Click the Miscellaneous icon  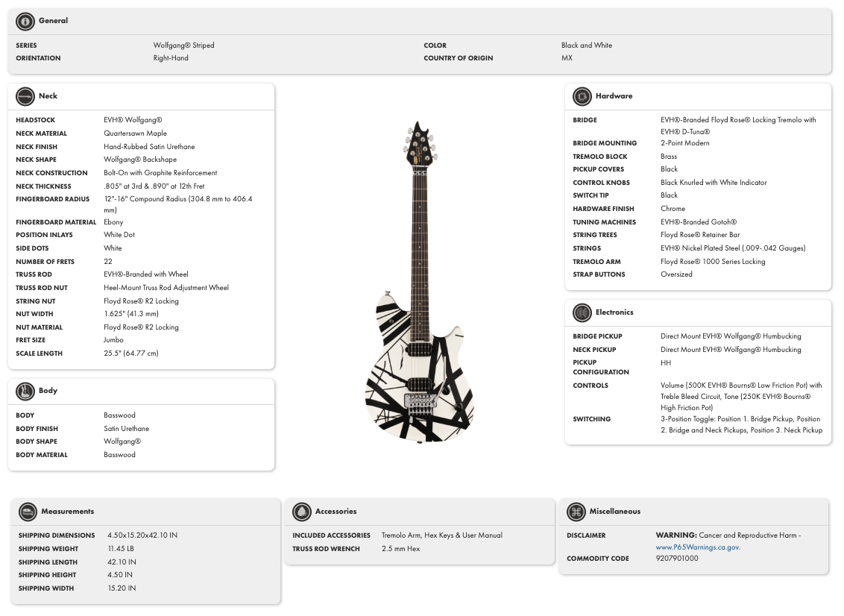click(x=575, y=512)
